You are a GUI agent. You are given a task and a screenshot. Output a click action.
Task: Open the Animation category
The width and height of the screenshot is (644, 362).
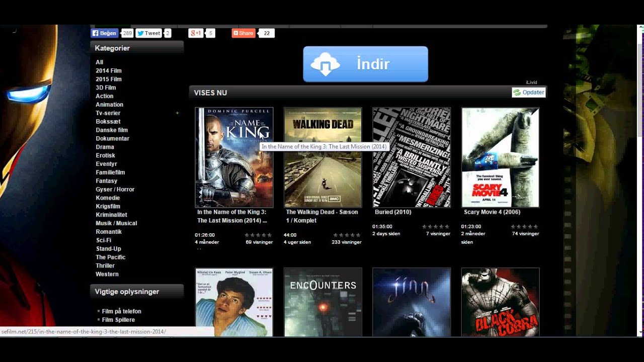(x=110, y=105)
